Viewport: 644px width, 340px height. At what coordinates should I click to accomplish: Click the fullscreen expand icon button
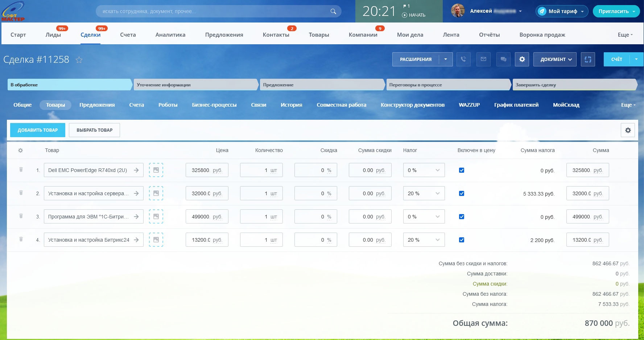[588, 59]
